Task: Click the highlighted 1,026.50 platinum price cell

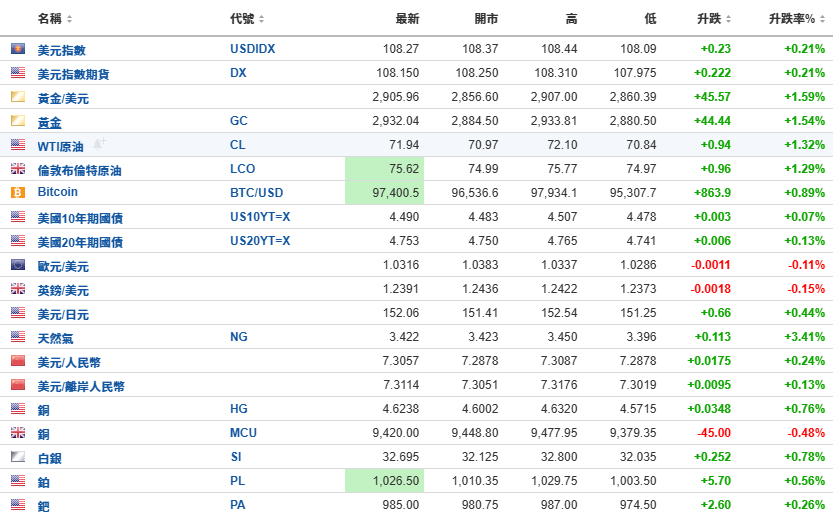Action: click(385, 480)
